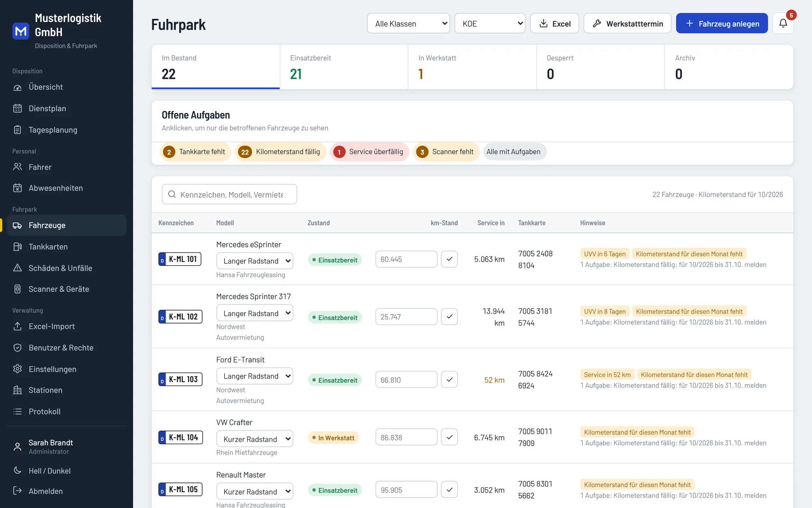Open Schäden & Unfälle
This screenshot has width=812, height=508.
pyautogui.click(x=67, y=268)
